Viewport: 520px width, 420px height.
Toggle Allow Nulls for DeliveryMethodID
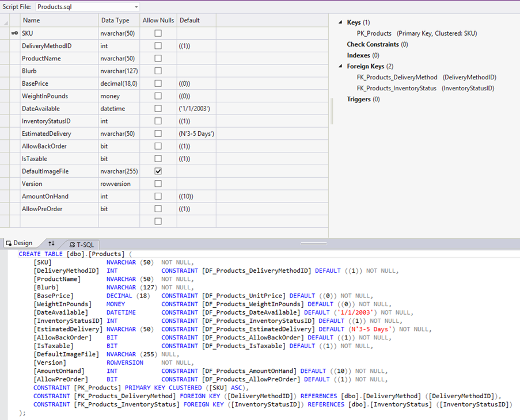158,45
